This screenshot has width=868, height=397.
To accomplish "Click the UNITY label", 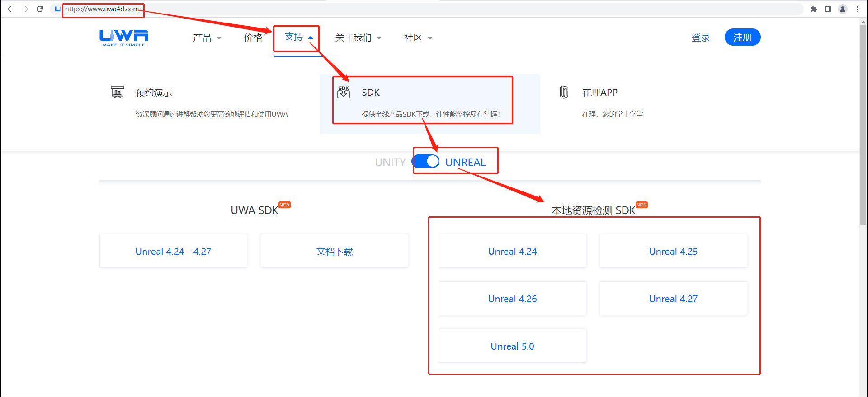I will pyautogui.click(x=390, y=162).
